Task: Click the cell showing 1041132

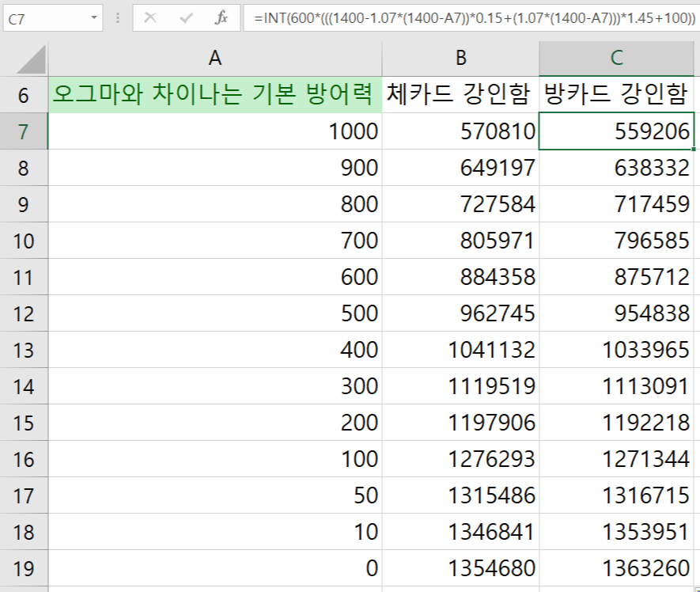Action: [460, 350]
